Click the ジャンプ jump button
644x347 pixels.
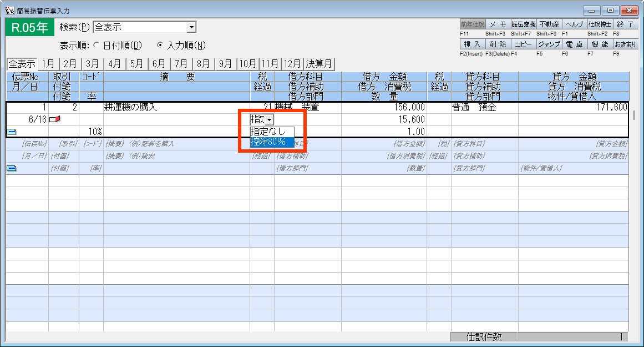pyautogui.click(x=549, y=44)
